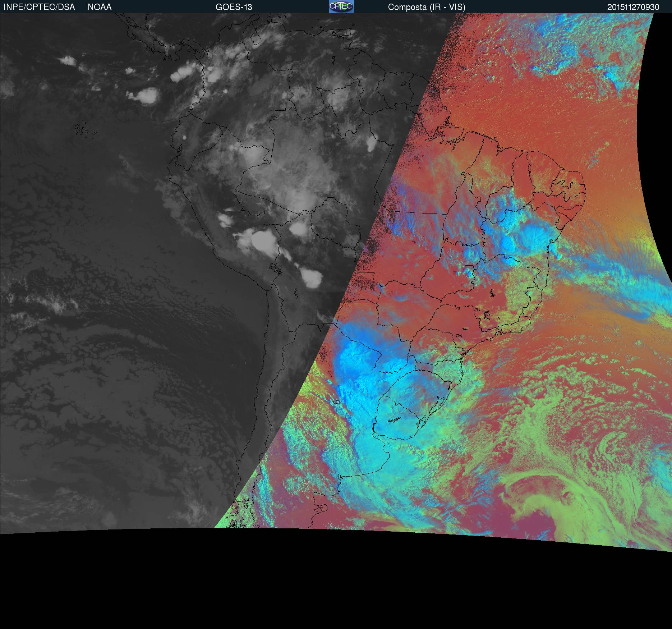672x629 pixels.
Task: Click the Composta (IR - VIS) title
Action: (x=427, y=7)
